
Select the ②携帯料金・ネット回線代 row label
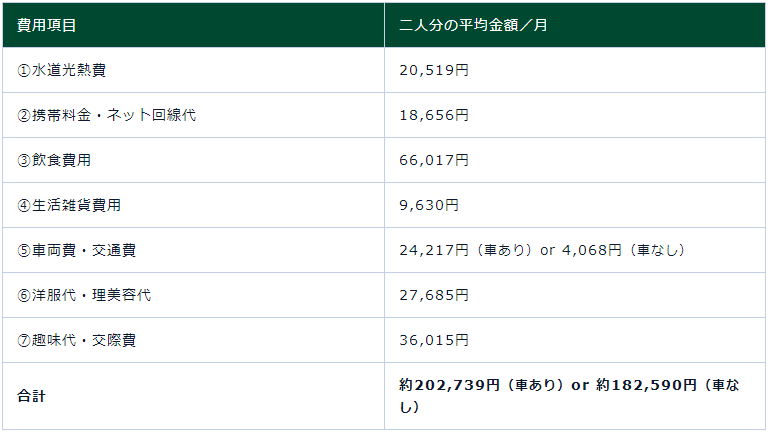pyautogui.click(x=106, y=115)
